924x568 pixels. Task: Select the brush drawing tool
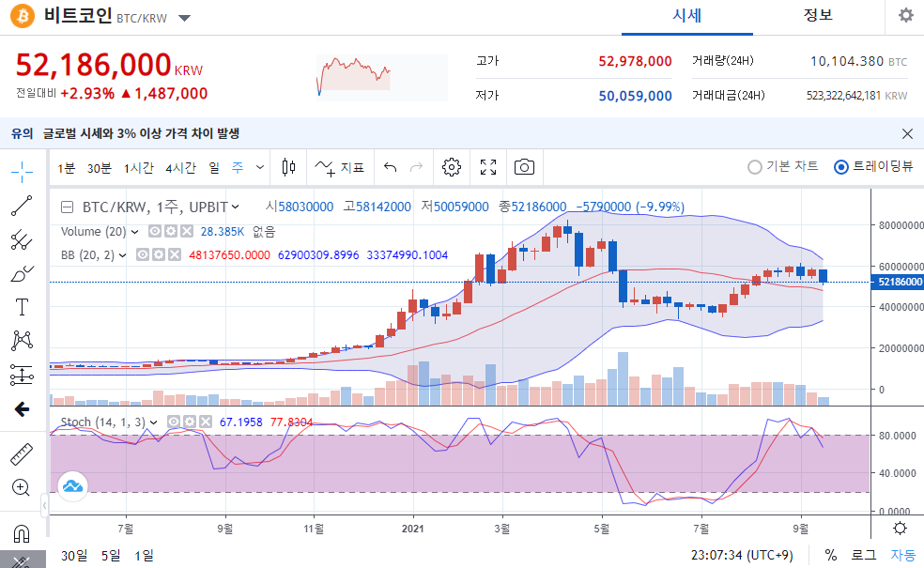coord(22,273)
